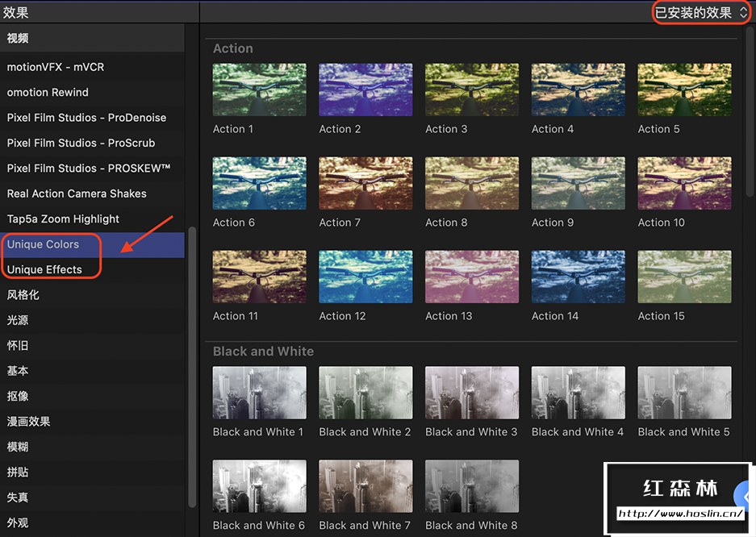Open the installed effects dropdown
Screen dimensions: 756x537
700,12
